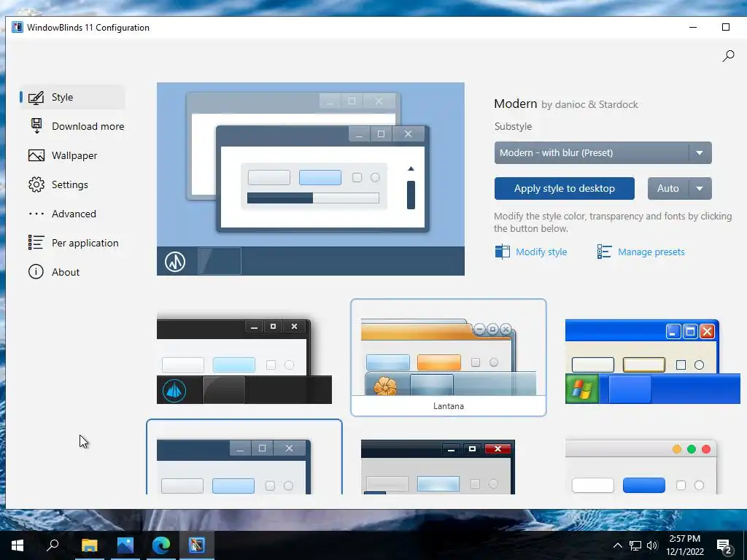Go to Style section

click(72, 97)
